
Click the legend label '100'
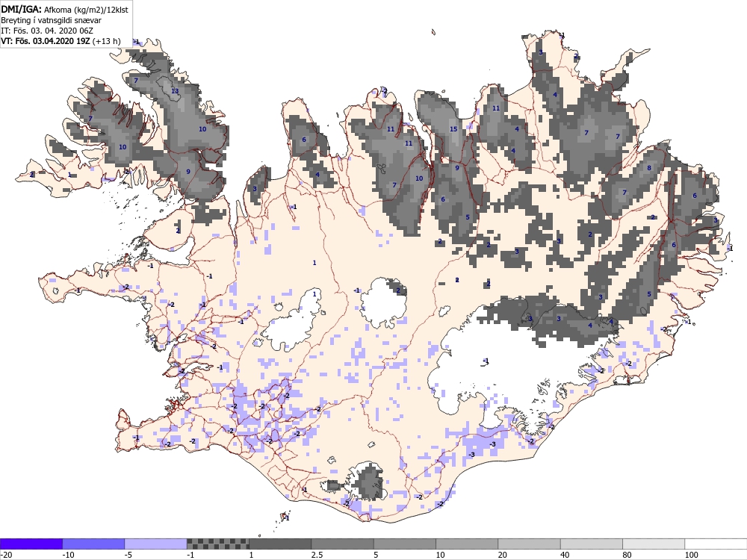pyautogui.click(x=692, y=555)
